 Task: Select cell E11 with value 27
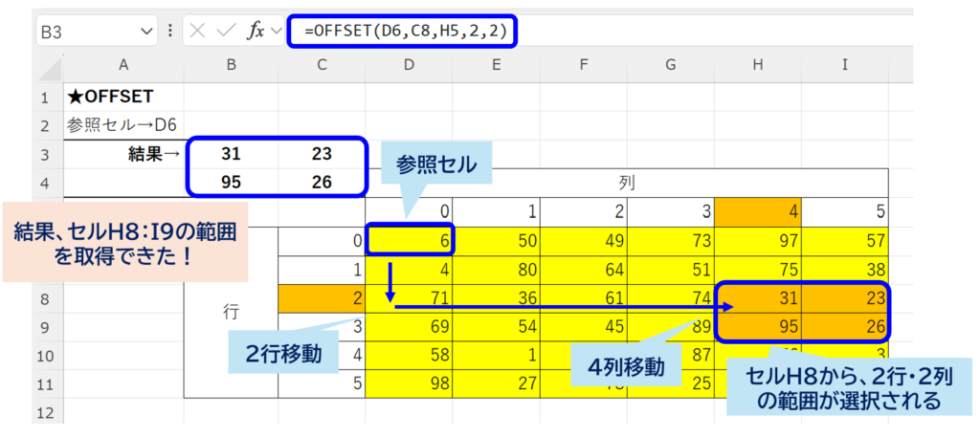[x=497, y=384]
